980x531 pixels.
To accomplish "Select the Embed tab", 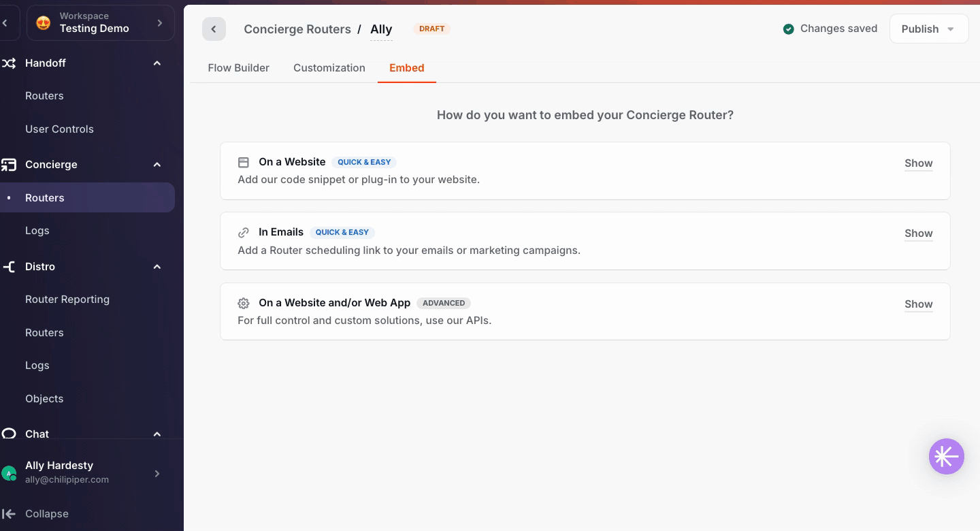I will (x=407, y=68).
